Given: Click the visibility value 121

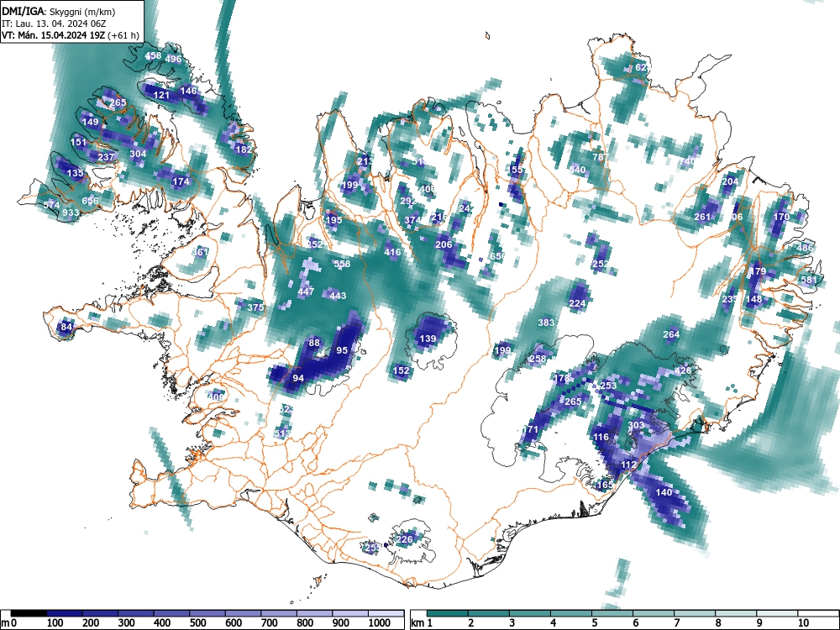Looking at the screenshot, I should (x=161, y=96).
